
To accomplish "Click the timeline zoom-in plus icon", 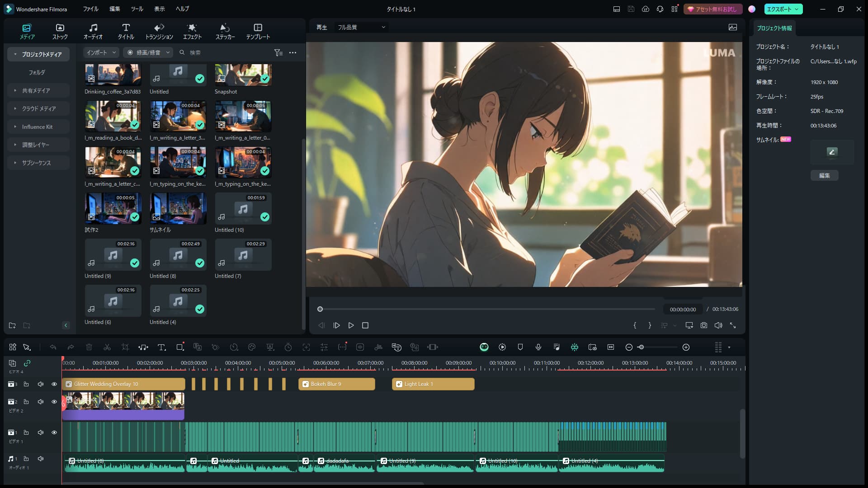I will coord(686,347).
